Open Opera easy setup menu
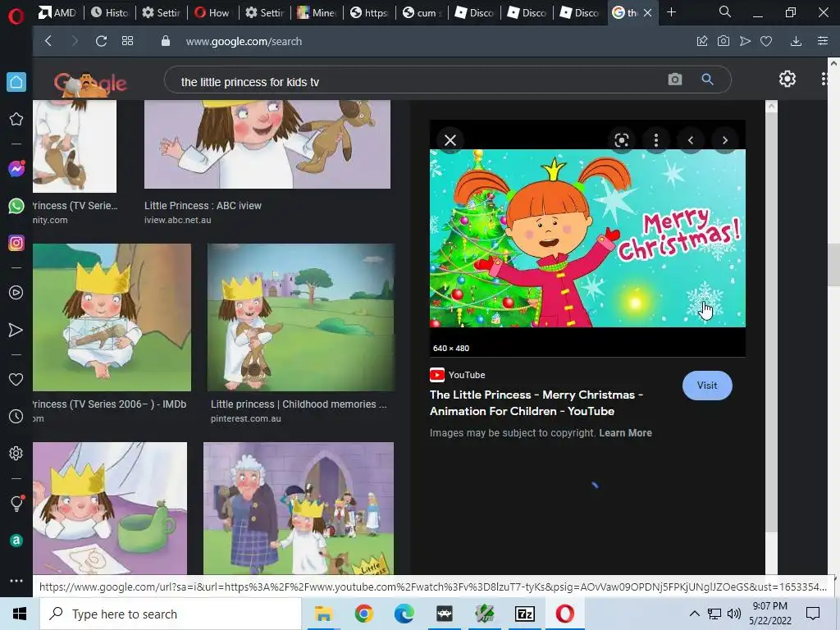The height and width of the screenshot is (630, 840). click(823, 41)
